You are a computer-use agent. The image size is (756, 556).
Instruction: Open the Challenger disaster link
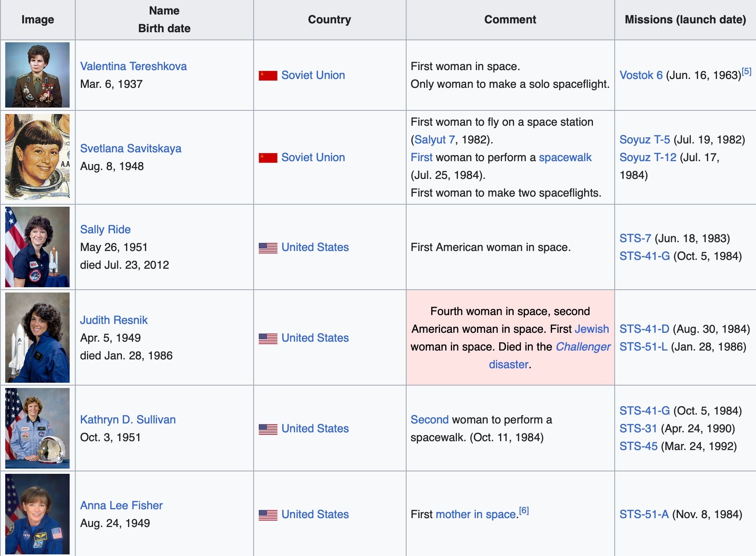[582, 346]
